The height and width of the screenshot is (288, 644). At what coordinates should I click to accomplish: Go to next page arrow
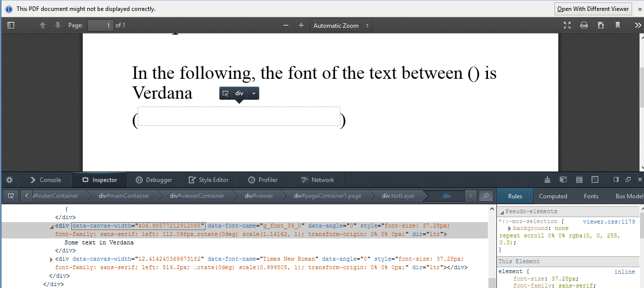58,25
